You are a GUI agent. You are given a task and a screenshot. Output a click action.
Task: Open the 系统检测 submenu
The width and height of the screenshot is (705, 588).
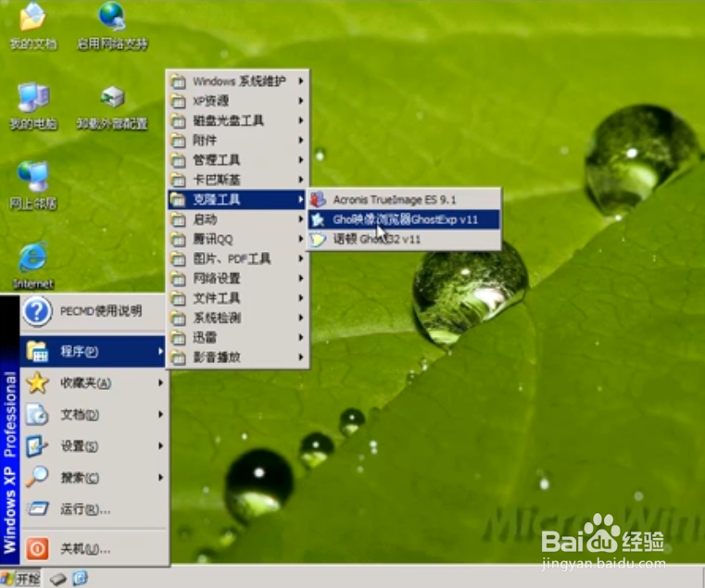click(237, 318)
